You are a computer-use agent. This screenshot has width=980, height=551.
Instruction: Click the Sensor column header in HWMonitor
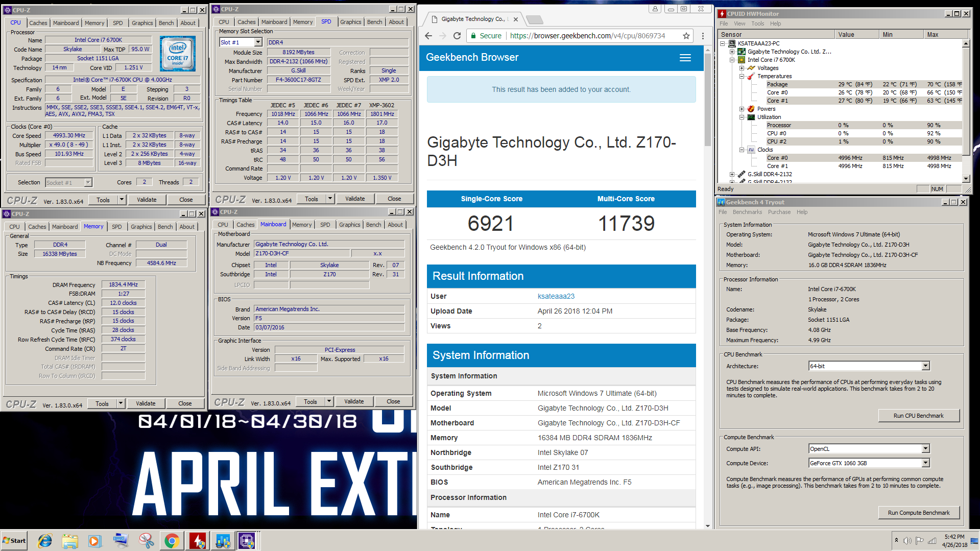coord(776,35)
